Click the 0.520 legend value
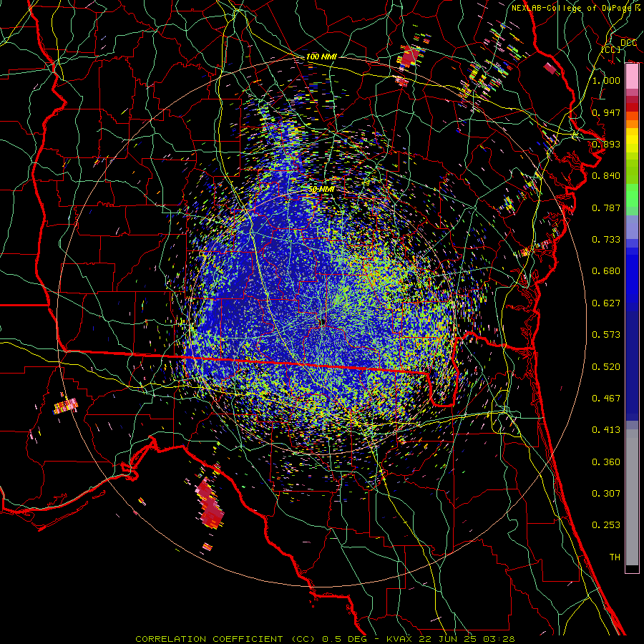The height and width of the screenshot is (644, 644). 606,367
